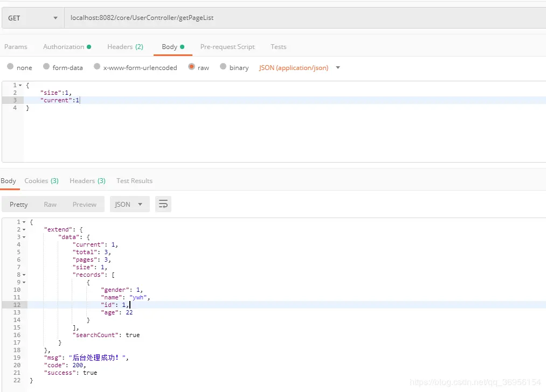Image resolution: width=546 pixels, height=392 pixels.
Task: Choose x-www-form-urlencoded body type
Action: [x=97, y=66]
